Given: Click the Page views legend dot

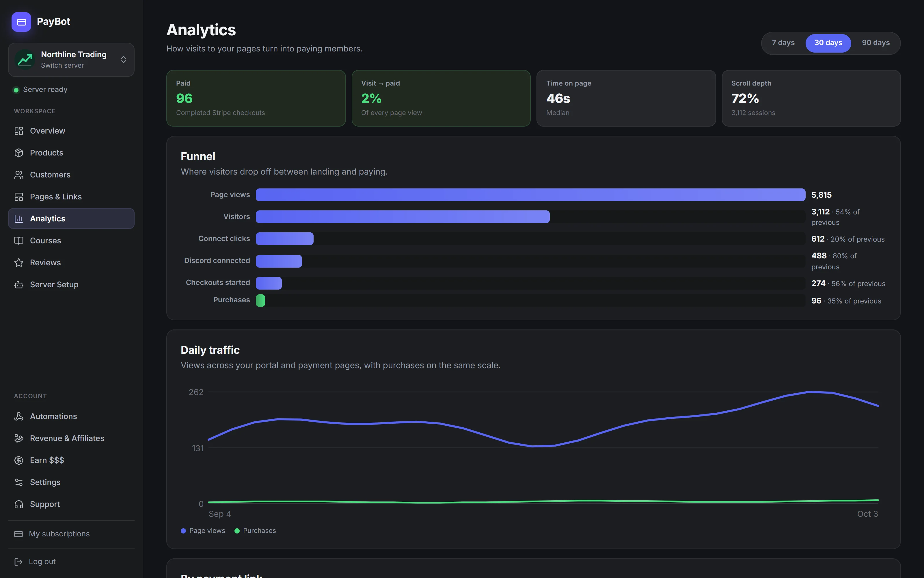Looking at the screenshot, I should pos(183,531).
